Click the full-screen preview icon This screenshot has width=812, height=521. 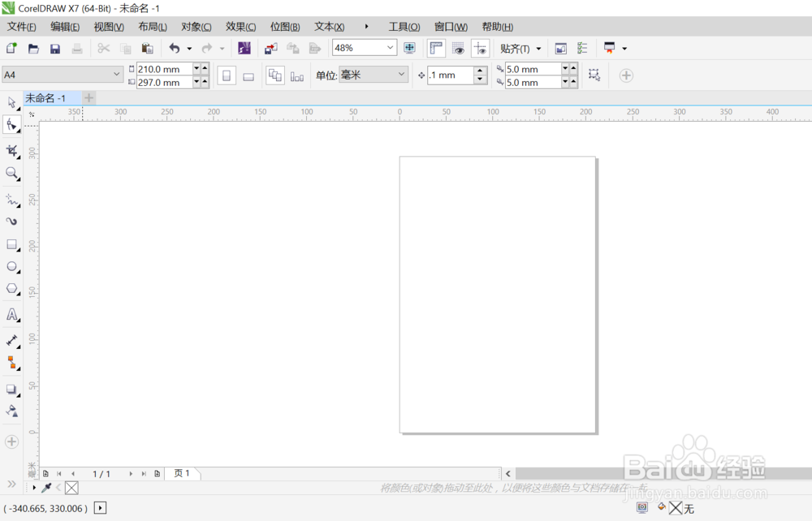[x=409, y=48]
